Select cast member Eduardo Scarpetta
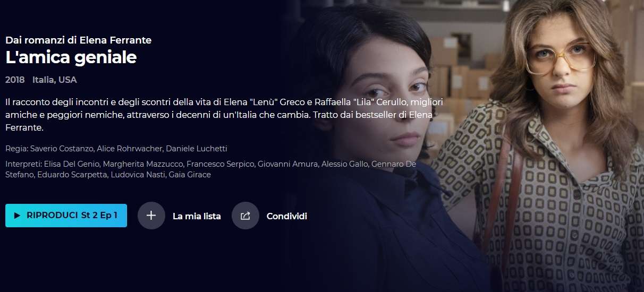Screen dimensions: 644x292 (x=71, y=175)
